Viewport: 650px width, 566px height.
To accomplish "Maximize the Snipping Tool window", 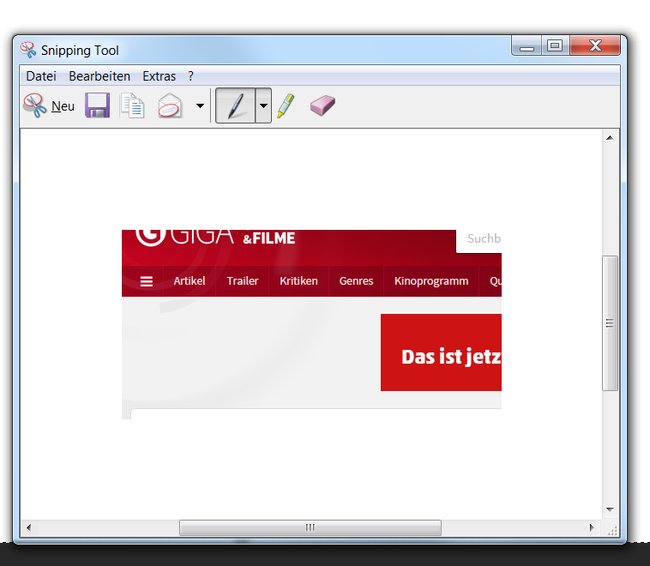I will pyautogui.click(x=555, y=45).
